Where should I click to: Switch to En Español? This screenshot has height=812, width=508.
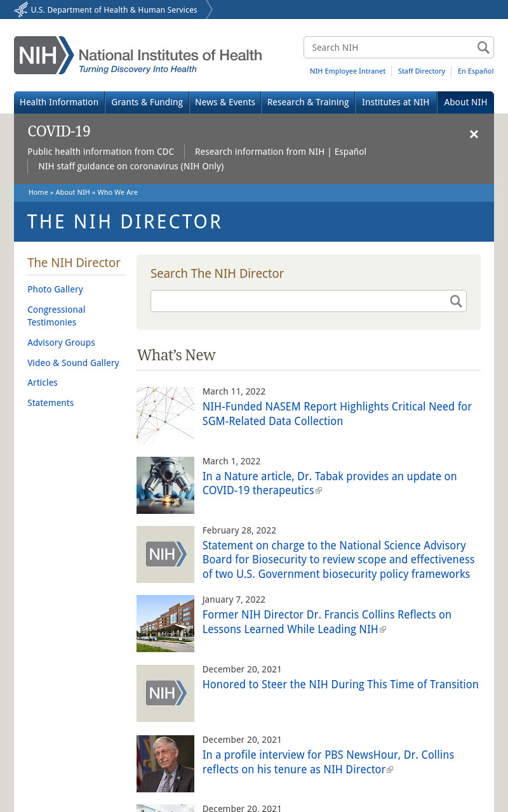[x=476, y=71]
